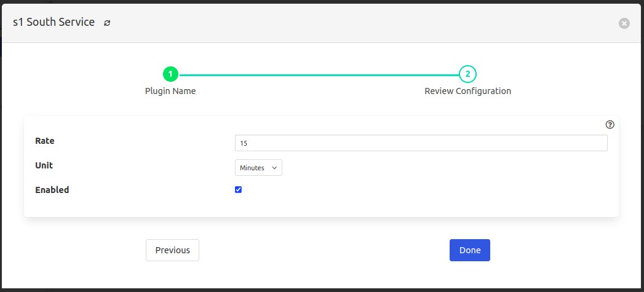This screenshot has width=644, height=292.
Task: Uncheck the Enabled checkbox
Action: [x=239, y=189]
